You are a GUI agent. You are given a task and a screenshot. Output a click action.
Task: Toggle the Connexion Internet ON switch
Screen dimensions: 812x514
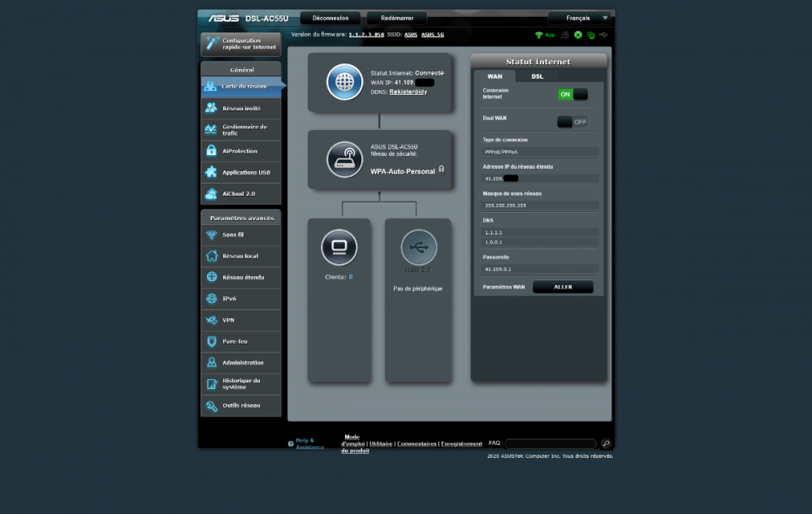572,94
